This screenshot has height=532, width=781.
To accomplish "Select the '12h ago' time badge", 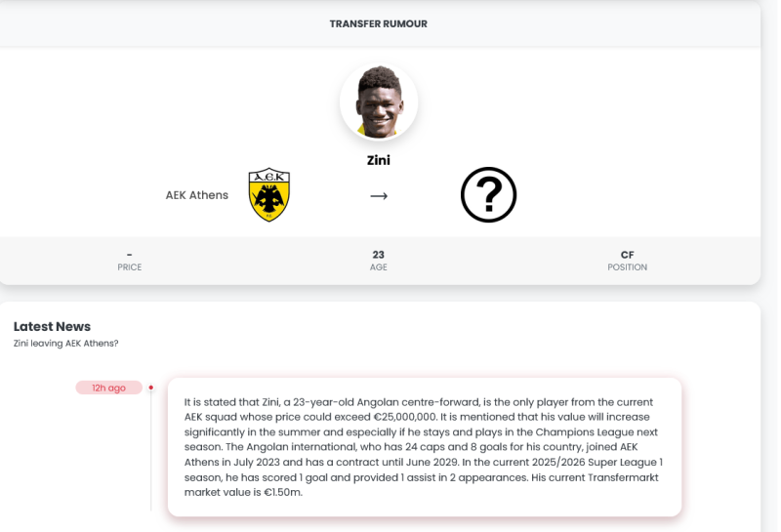I will pos(109,388).
